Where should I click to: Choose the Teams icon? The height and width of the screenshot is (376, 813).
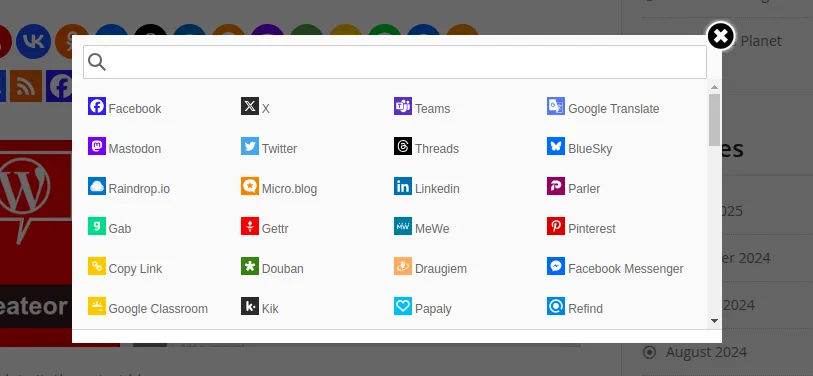click(x=403, y=106)
